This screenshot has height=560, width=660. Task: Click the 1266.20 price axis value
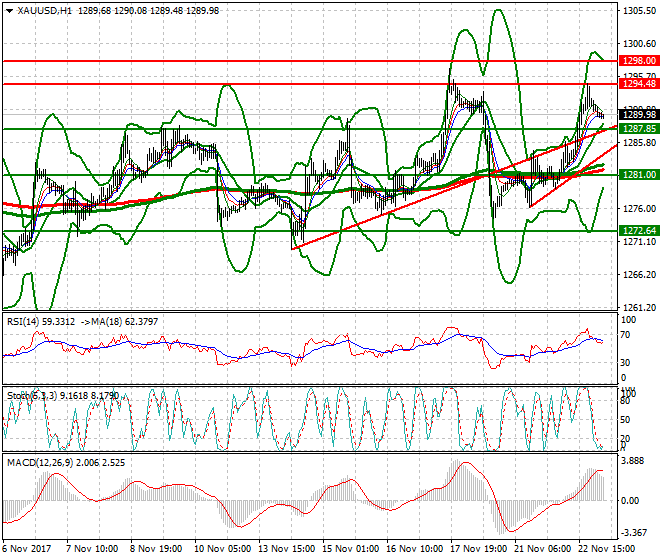pos(637,275)
